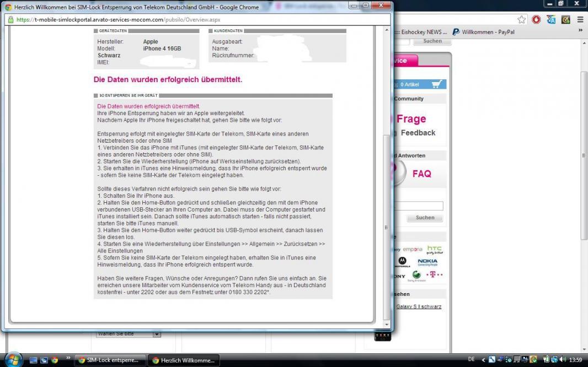The width and height of the screenshot is (588, 367).
Task: Click the blue wrench tray icon
Action: 492,359
